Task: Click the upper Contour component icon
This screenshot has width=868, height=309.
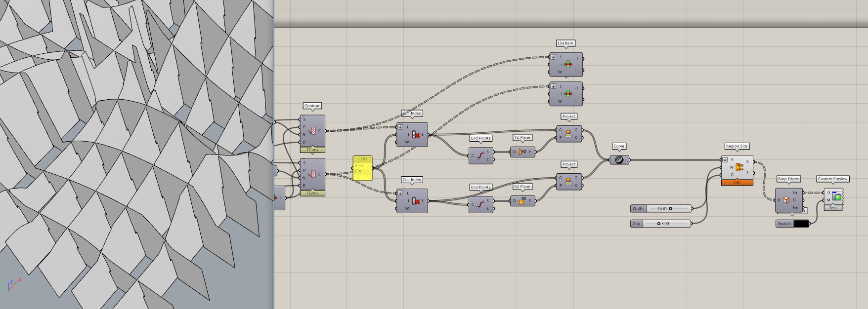Action: click(x=312, y=131)
